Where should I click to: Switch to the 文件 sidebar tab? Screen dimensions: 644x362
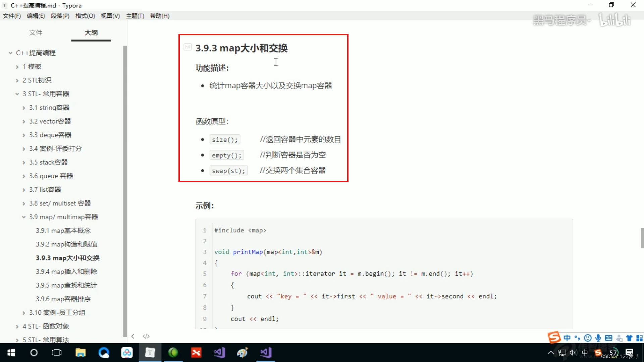[x=36, y=33]
